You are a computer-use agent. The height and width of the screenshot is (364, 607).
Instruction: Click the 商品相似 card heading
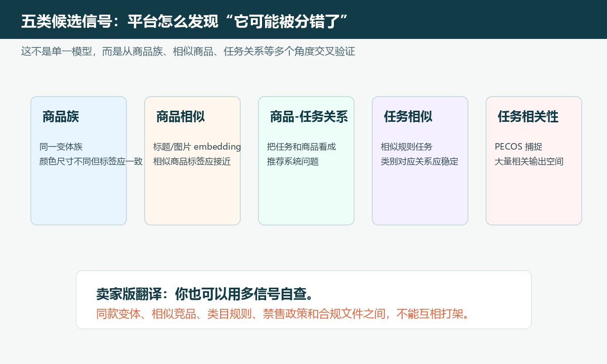coord(181,117)
